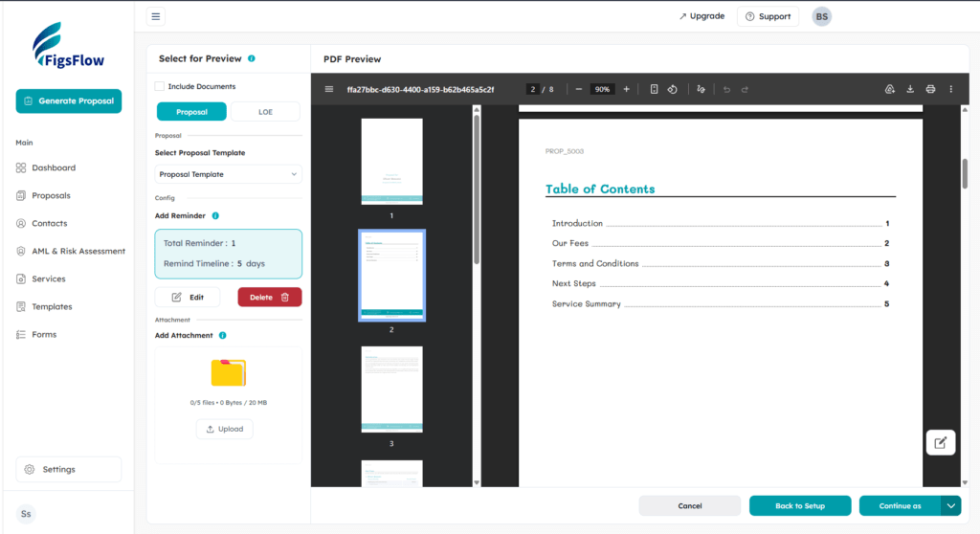Click floating edit document icon

(x=940, y=443)
